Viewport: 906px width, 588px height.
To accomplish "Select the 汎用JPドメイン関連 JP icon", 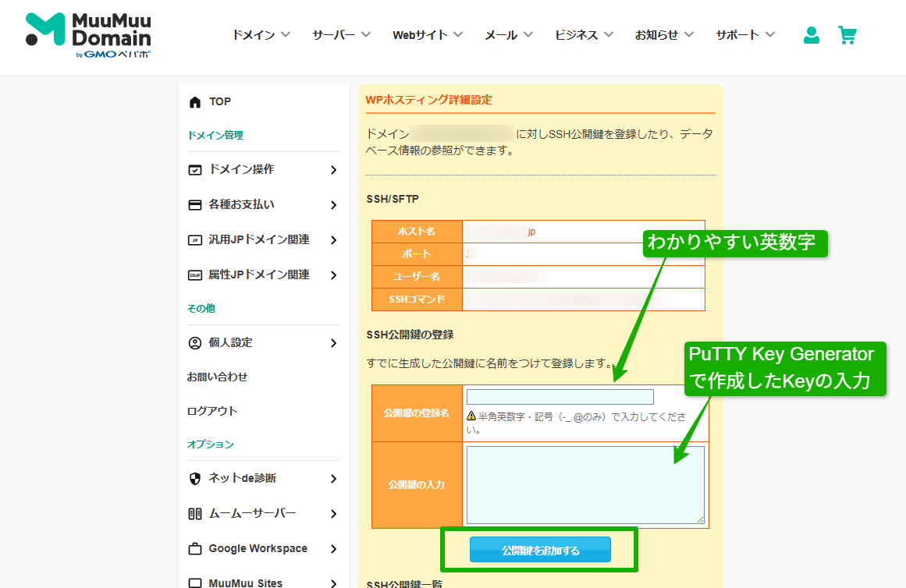I will pyautogui.click(x=193, y=239).
